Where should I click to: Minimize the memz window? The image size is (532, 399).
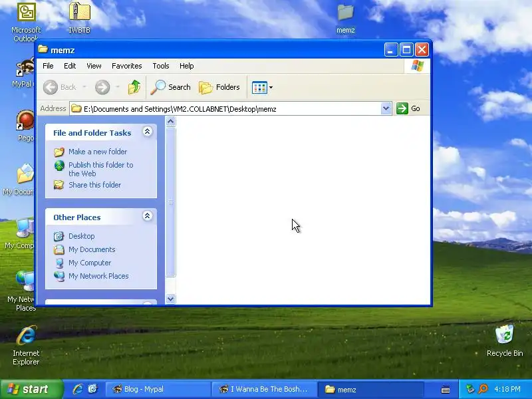(x=391, y=50)
